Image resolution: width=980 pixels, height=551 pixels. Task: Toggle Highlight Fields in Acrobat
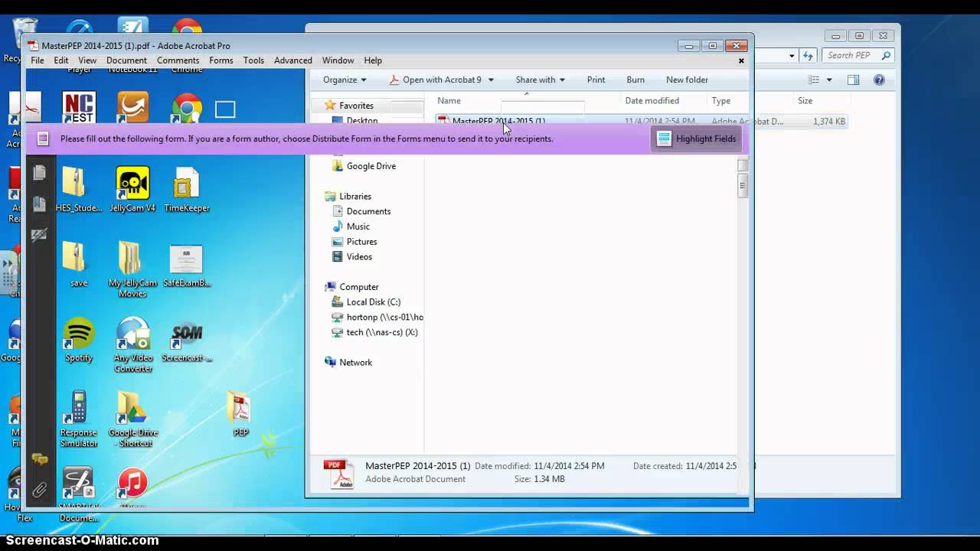point(697,139)
